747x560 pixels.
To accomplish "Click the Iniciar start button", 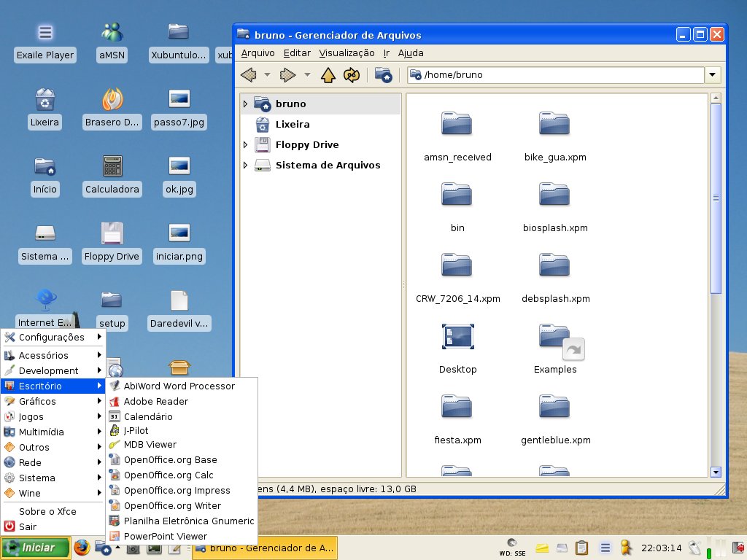I will (36, 548).
